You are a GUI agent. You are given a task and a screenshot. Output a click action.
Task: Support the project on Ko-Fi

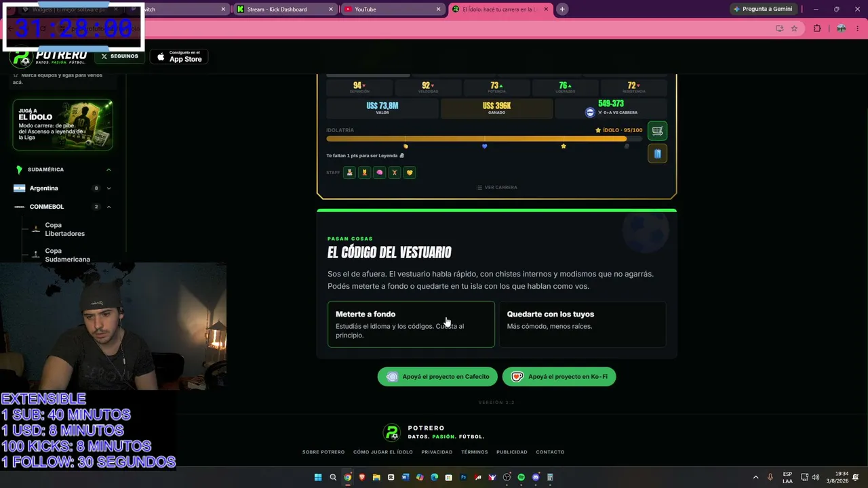point(559,376)
